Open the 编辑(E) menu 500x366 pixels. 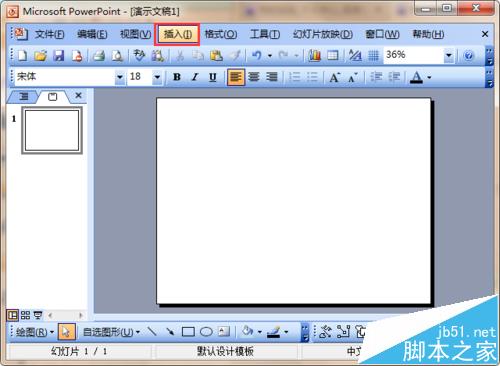tap(92, 34)
